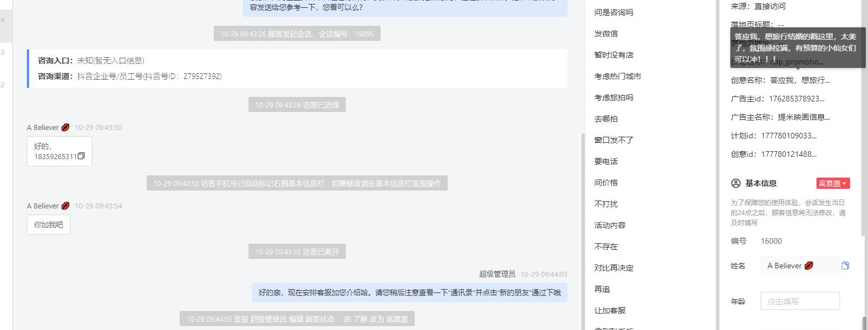Click the 年龄 input field

click(x=800, y=301)
